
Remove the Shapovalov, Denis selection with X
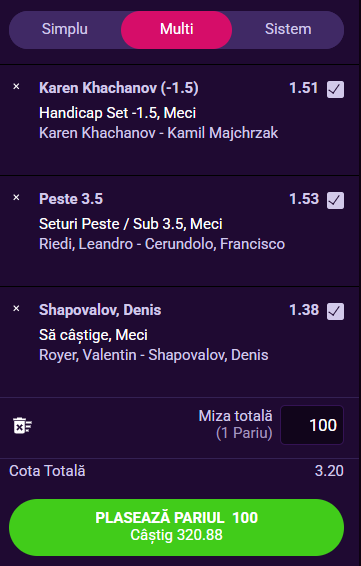[16, 309]
